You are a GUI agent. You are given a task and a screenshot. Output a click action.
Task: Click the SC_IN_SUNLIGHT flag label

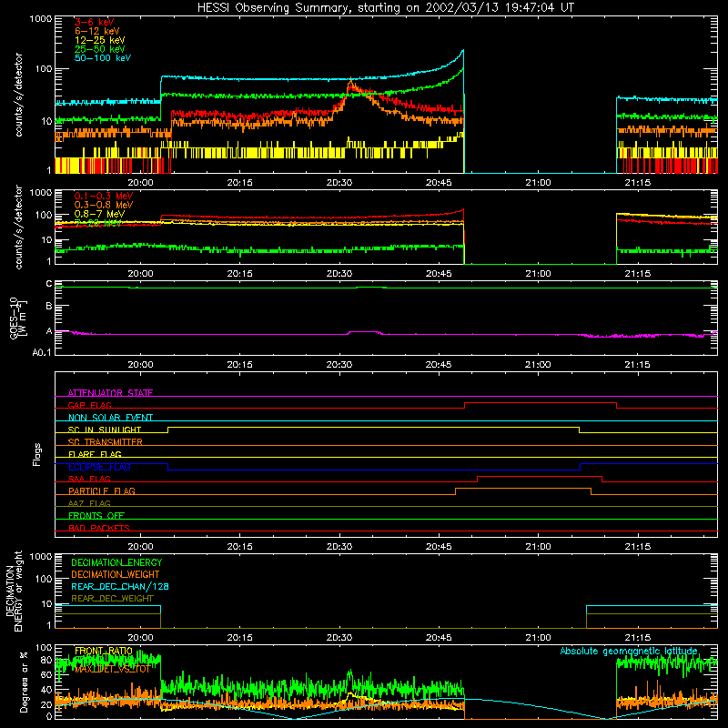[105, 430]
